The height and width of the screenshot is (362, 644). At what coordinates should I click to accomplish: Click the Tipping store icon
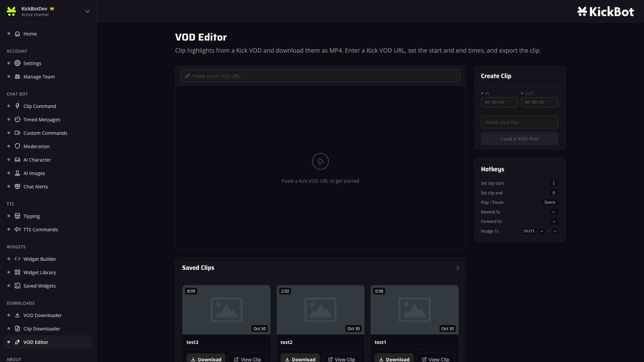coord(17,216)
